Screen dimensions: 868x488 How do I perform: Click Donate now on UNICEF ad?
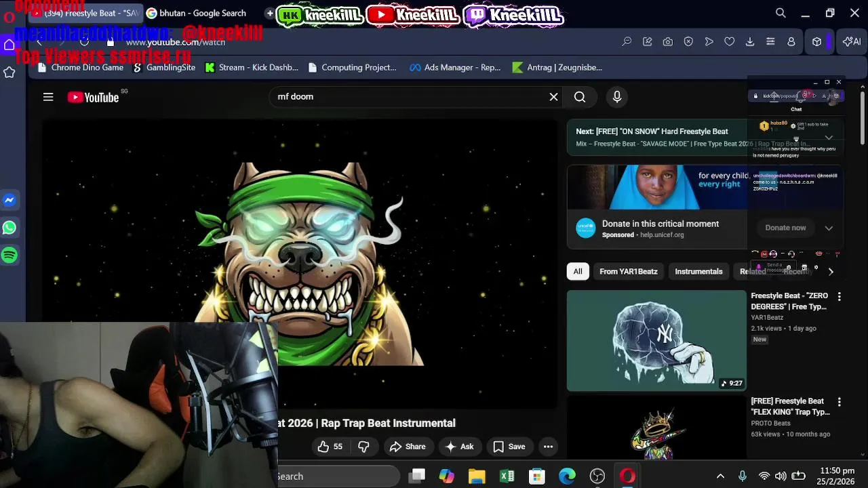tap(785, 228)
